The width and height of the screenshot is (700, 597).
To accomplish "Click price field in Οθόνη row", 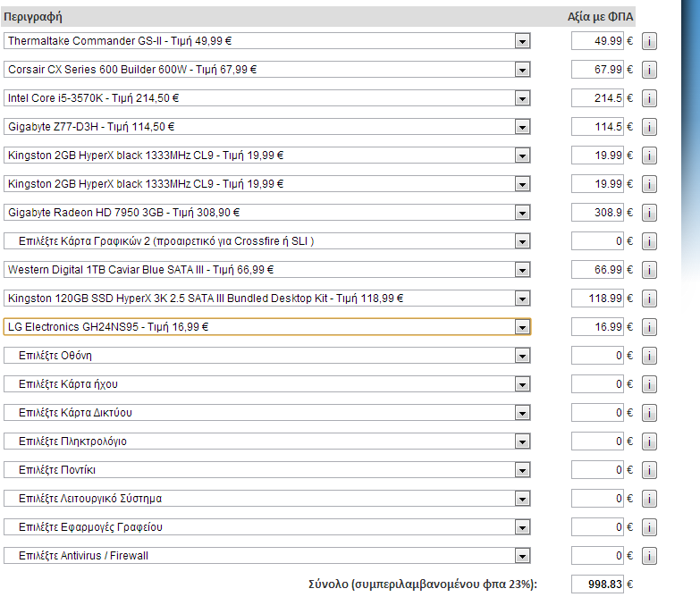I will [597, 355].
